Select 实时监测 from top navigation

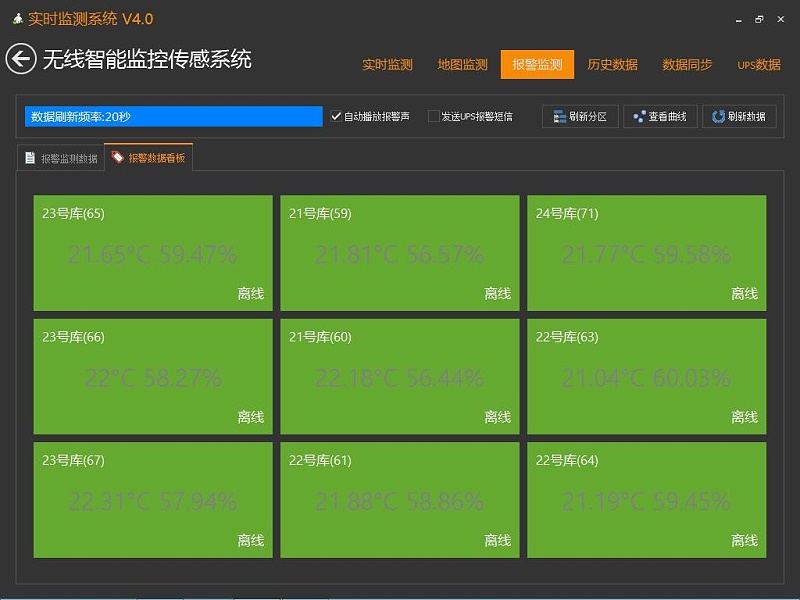(388, 64)
